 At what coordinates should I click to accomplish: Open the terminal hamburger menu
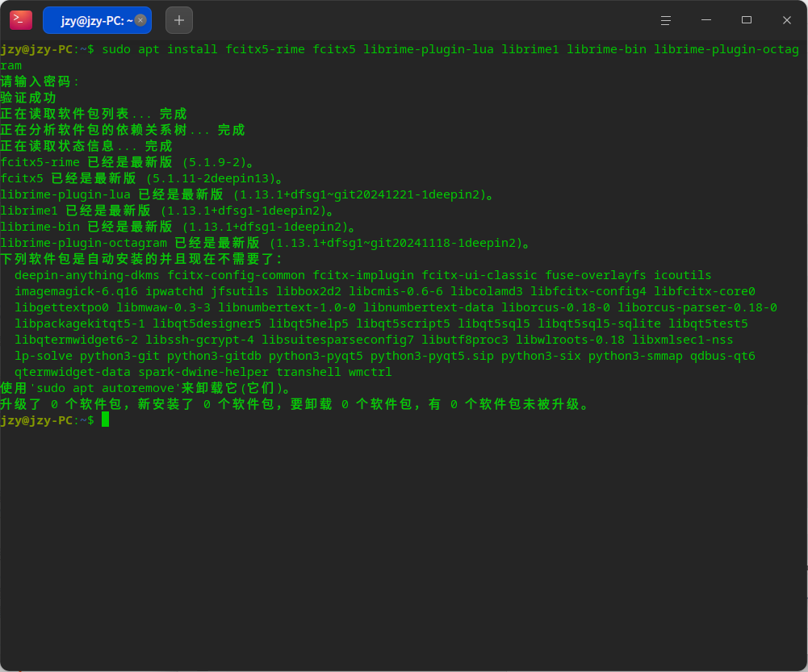click(x=665, y=20)
